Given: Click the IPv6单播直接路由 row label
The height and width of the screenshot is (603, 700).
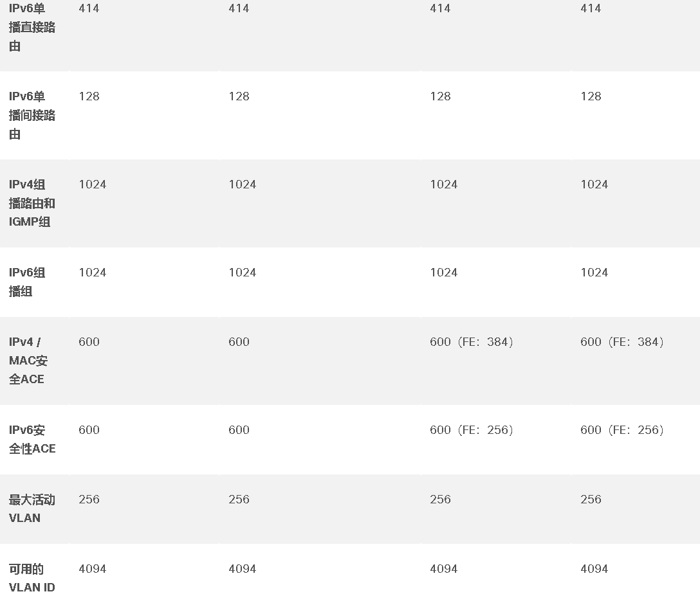Looking at the screenshot, I should (32, 27).
